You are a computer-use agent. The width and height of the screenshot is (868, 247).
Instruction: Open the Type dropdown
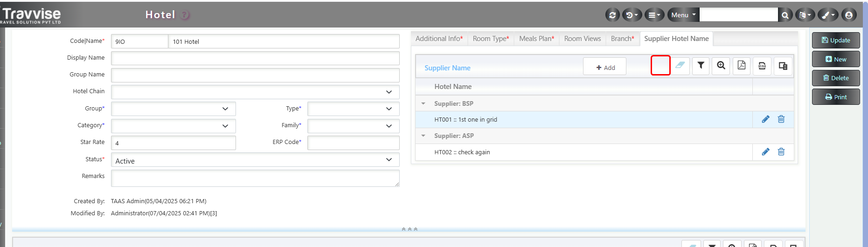click(354, 109)
